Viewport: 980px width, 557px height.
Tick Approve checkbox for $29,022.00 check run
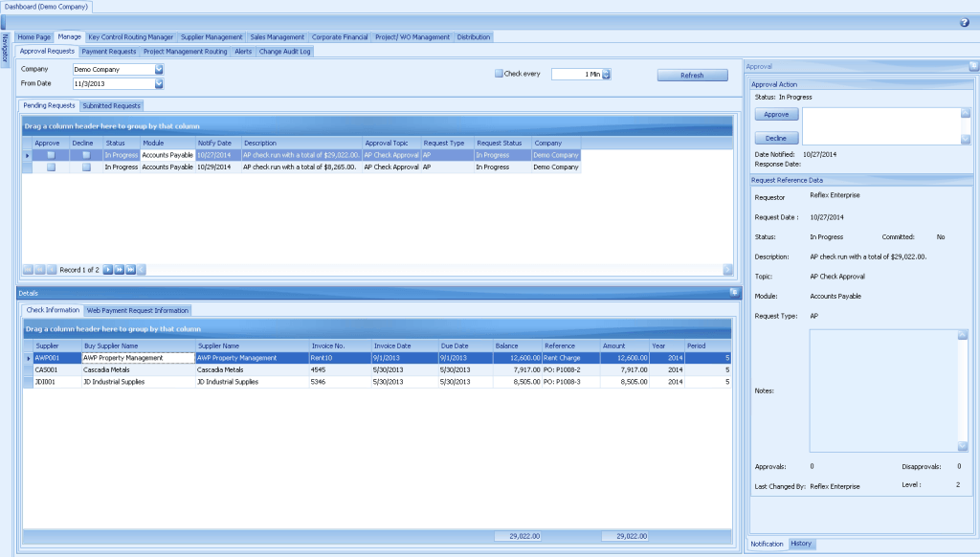[52, 155]
